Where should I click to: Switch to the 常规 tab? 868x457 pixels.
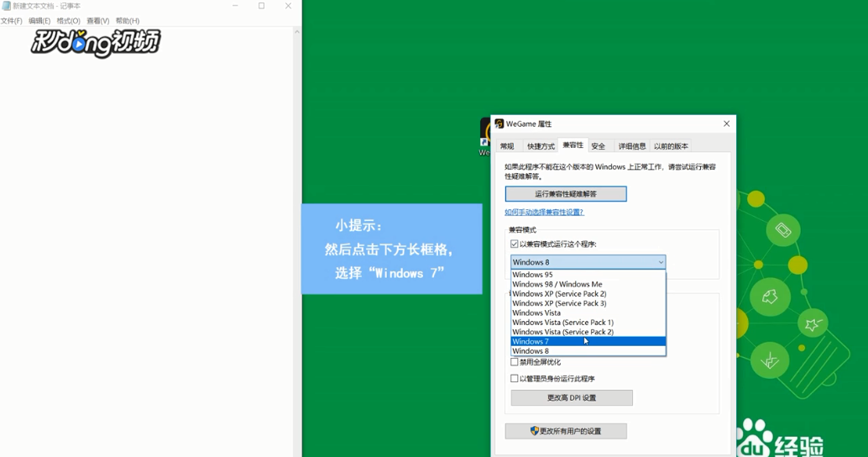(x=507, y=146)
